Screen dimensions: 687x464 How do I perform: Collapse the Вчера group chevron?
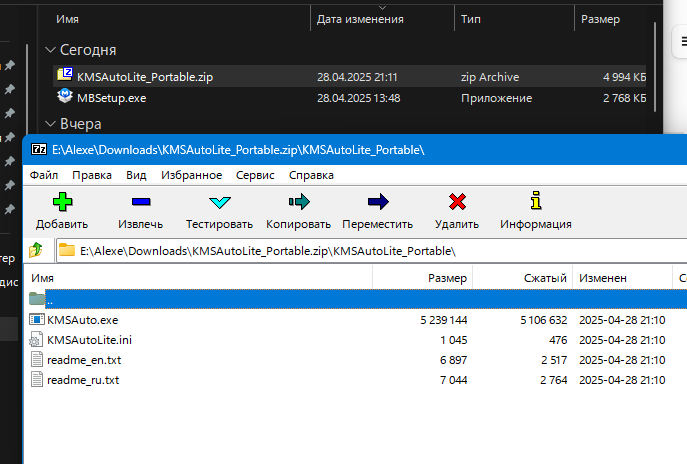(51, 124)
